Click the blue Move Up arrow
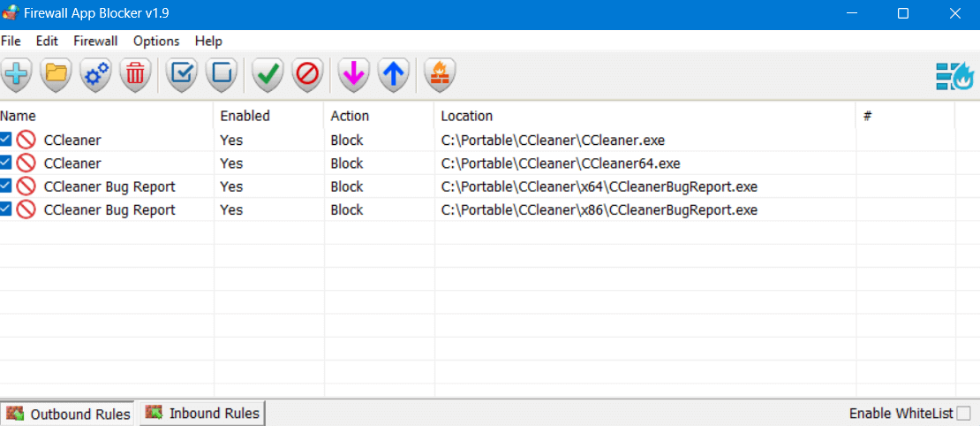 click(x=393, y=75)
